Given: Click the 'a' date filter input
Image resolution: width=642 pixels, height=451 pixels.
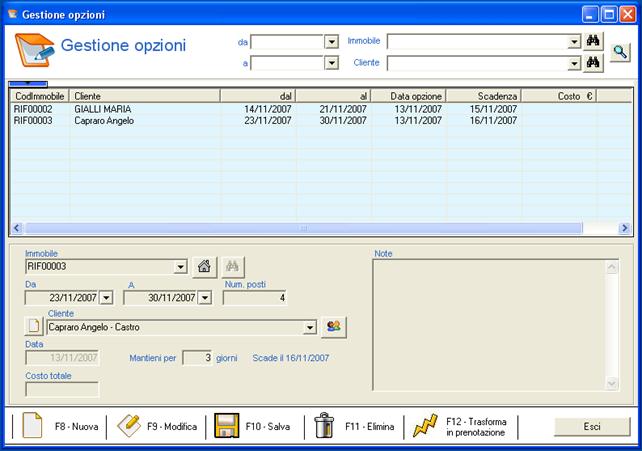Looking at the screenshot, I should pyautogui.click(x=287, y=63).
